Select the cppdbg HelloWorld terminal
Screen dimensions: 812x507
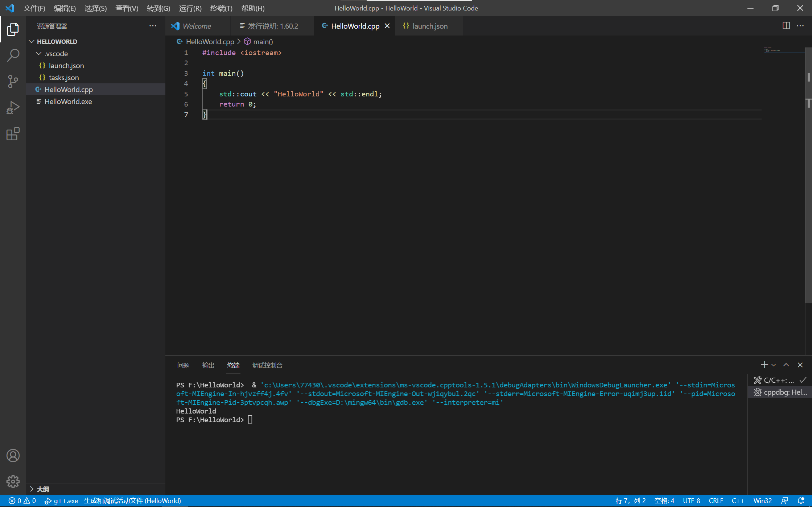pos(780,392)
